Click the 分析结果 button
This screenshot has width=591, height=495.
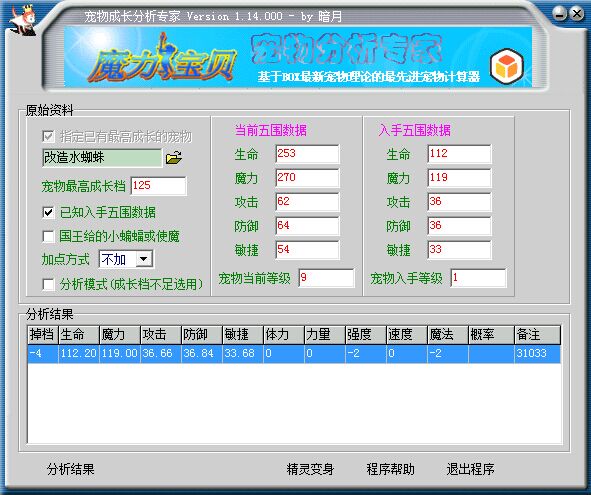point(70,469)
